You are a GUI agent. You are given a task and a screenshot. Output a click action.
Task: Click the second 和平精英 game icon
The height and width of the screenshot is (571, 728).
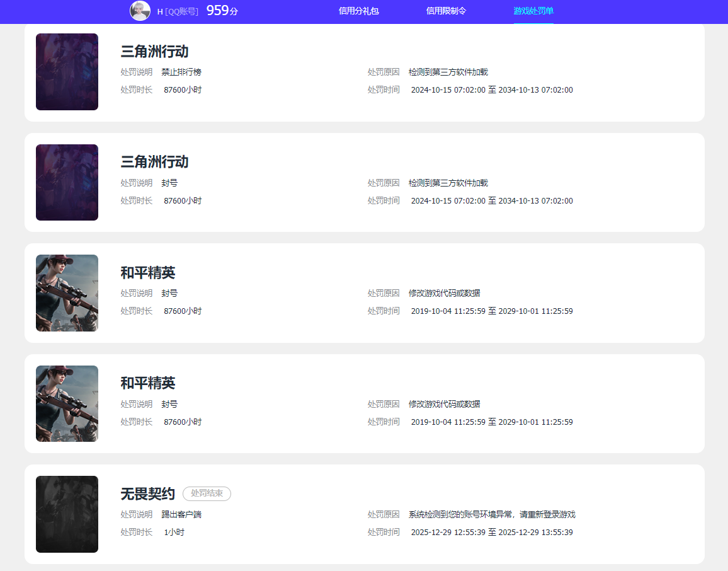(67, 403)
